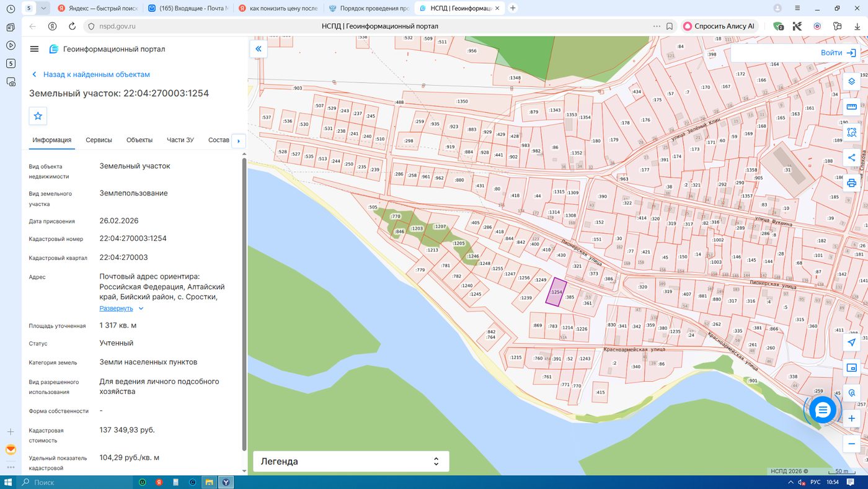Click the share map icon
868x489 pixels.
(851, 158)
